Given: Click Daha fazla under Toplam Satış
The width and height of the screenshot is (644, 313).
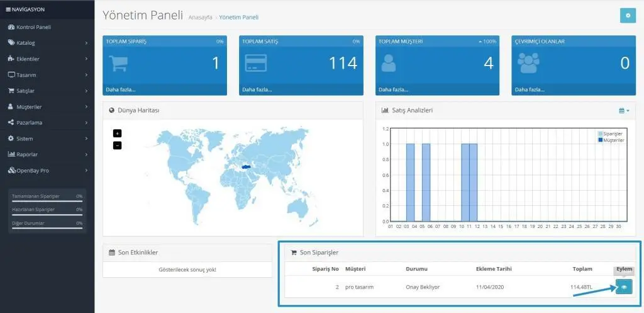Looking at the screenshot, I should click(257, 89).
